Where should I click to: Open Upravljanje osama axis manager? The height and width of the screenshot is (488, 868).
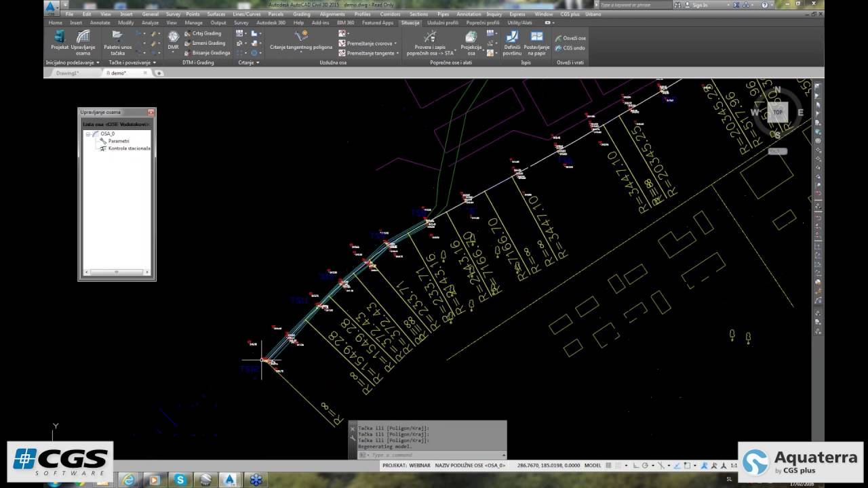tap(83, 42)
